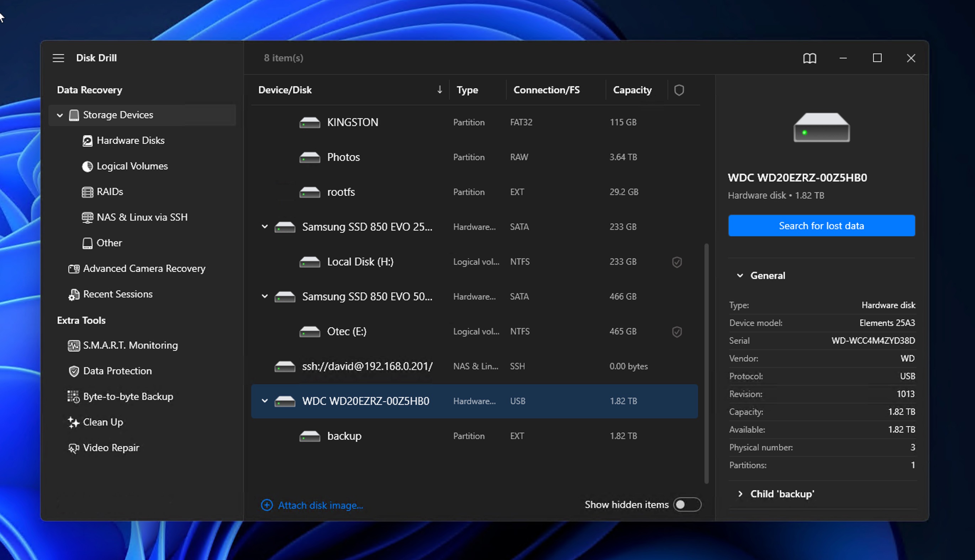Toggle the Show hidden items switch

(687, 504)
